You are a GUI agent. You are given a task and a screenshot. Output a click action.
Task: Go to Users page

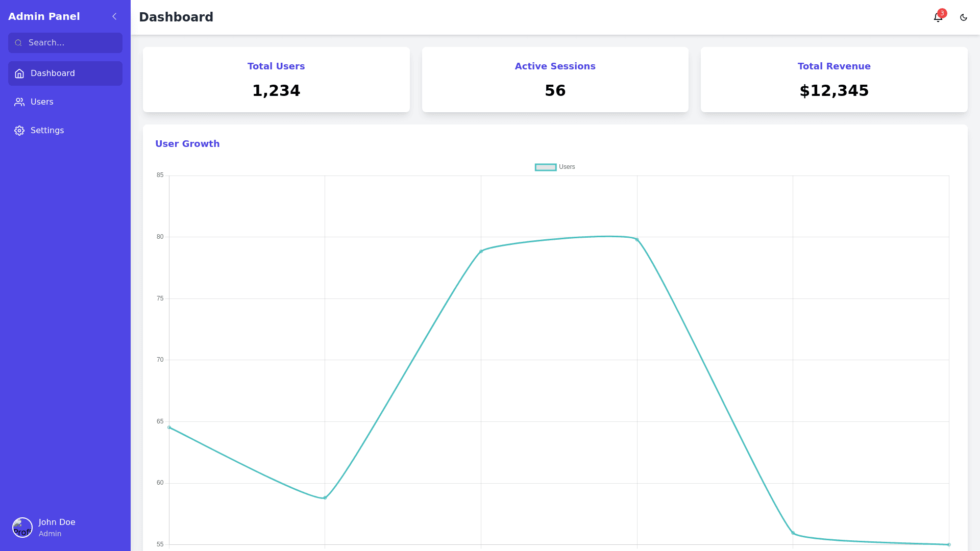pos(42,102)
